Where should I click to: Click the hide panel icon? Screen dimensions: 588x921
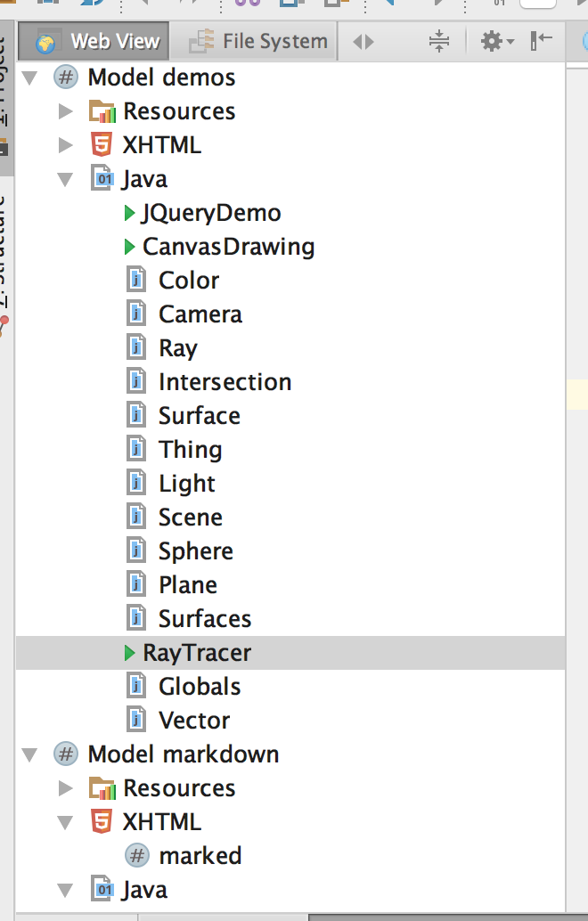coord(541,40)
